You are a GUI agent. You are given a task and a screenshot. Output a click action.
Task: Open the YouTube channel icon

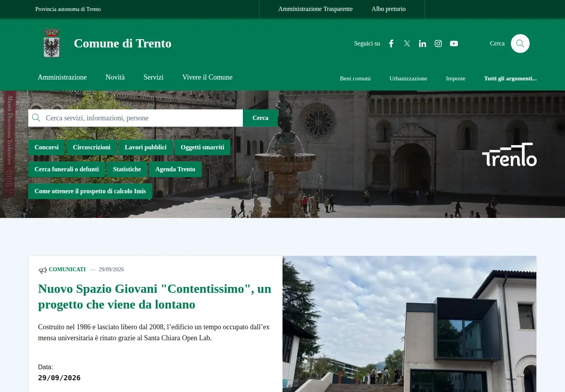pos(454,44)
